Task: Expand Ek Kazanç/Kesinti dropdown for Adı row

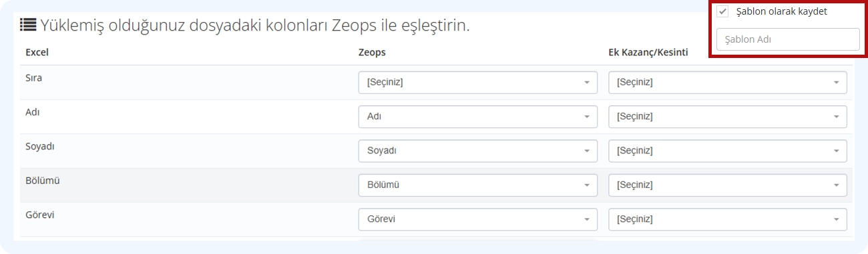Action: (x=728, y=117)
